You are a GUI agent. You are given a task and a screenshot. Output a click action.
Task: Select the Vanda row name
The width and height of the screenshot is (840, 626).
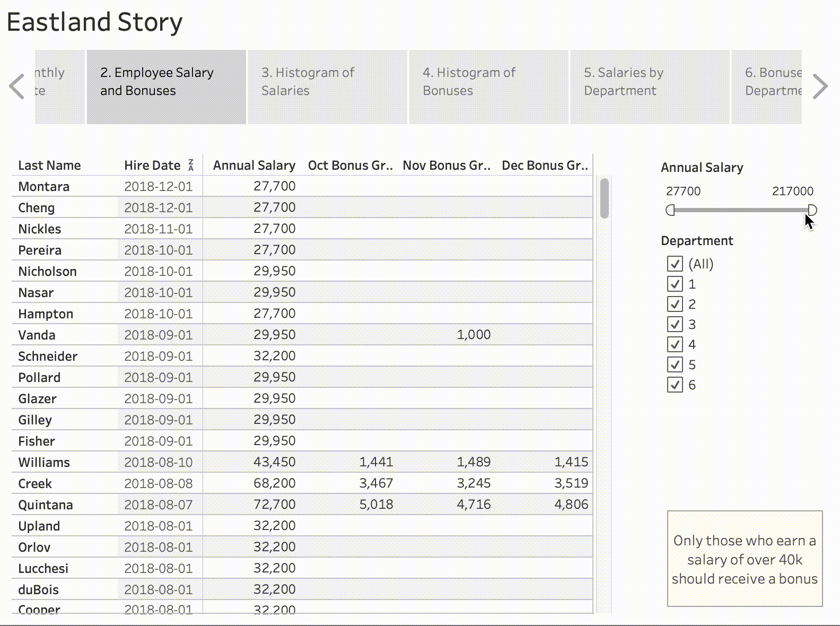37,335
